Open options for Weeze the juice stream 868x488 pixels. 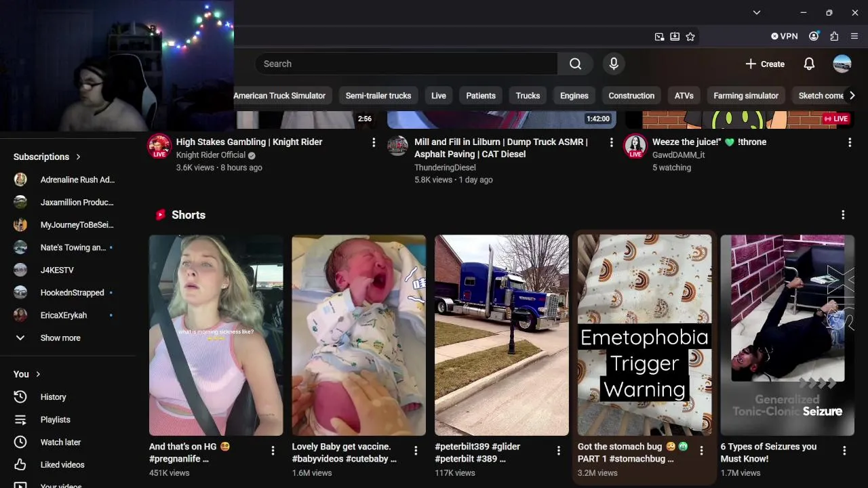coord(850,142)
